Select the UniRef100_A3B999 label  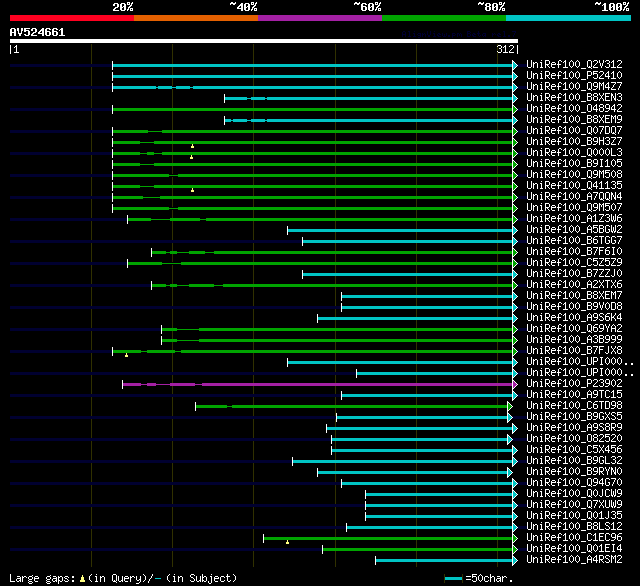574,340
